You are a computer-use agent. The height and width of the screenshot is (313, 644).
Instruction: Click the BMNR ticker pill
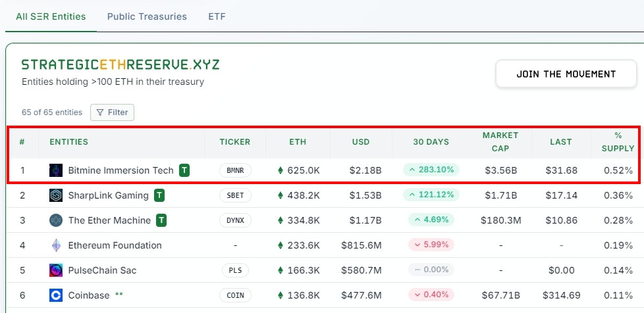[235, 170]
